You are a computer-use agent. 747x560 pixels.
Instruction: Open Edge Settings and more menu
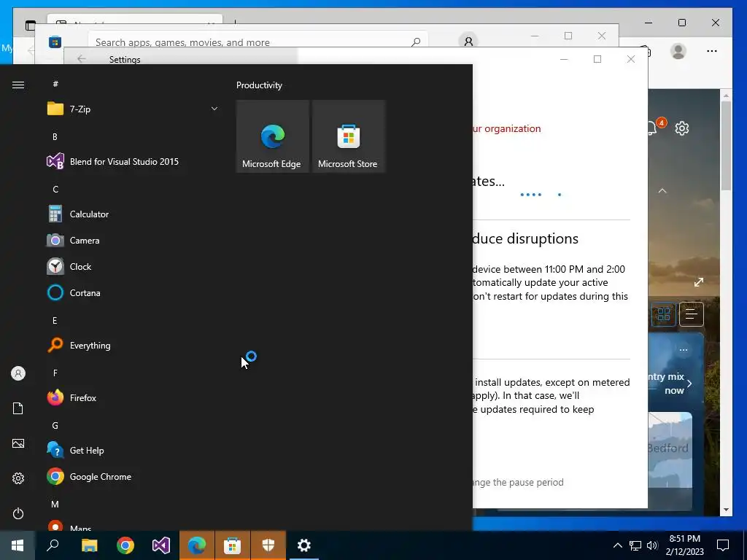[712, 51]
